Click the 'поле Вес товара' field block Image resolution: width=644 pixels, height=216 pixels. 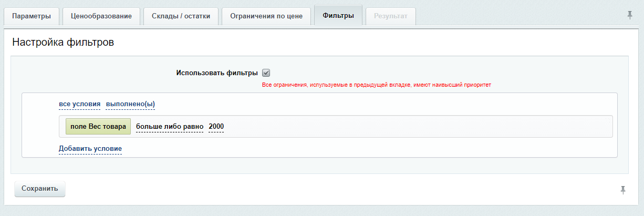coord(98,127)
